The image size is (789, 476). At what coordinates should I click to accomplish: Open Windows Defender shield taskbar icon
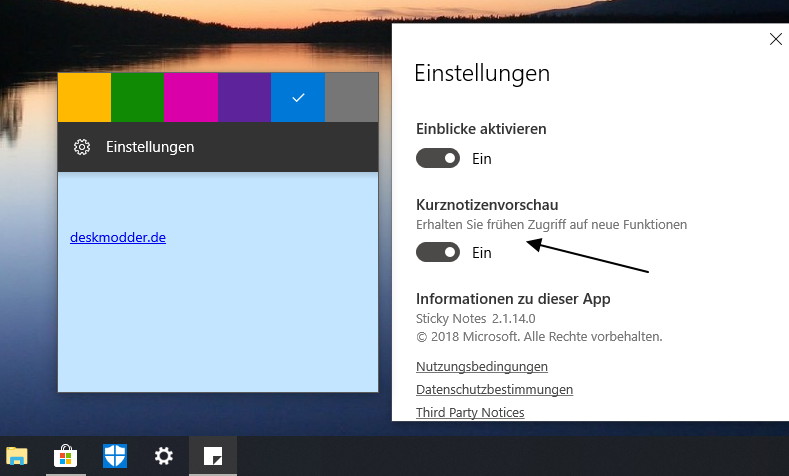coord(115,456)
